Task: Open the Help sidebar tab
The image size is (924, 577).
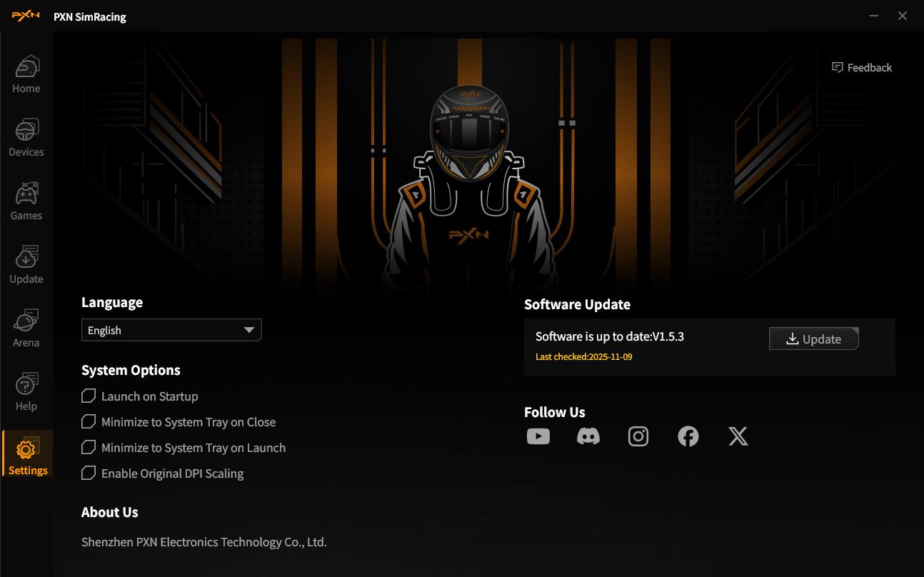Action: pos(26,393)
